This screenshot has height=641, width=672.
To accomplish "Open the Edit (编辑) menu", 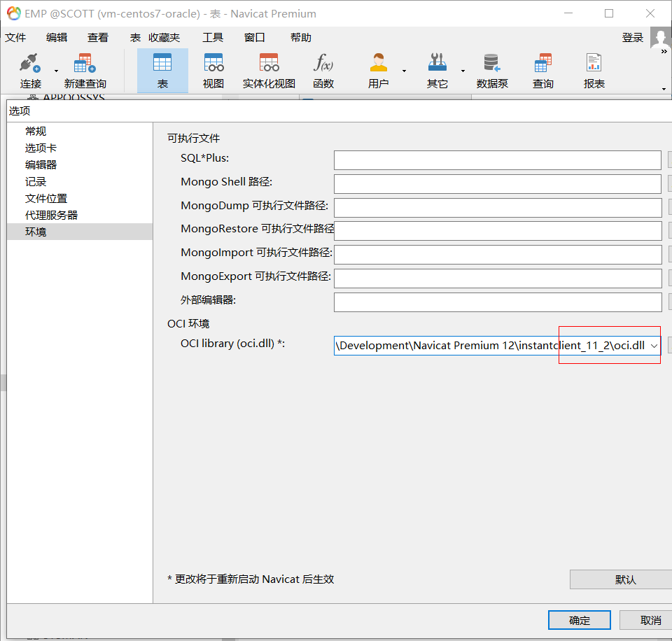I will coord(57,38).
